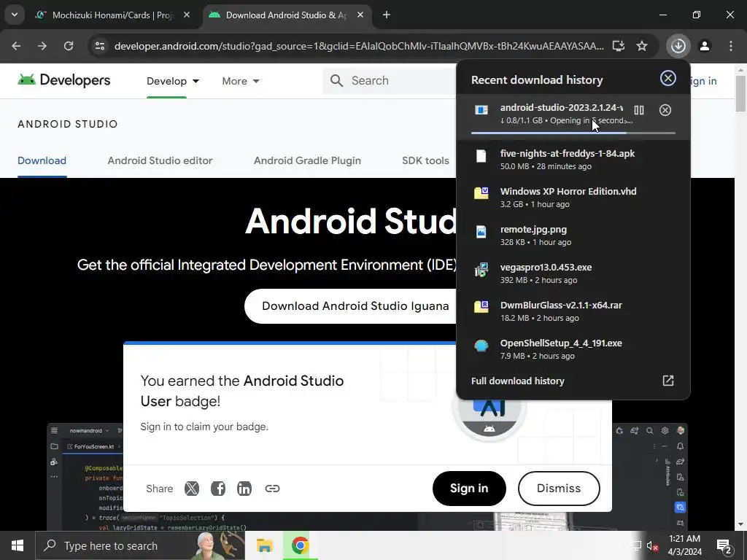Screen dimensions: 747x560
Task: Click Windows taskbar search box
Action: coord(140,545)
